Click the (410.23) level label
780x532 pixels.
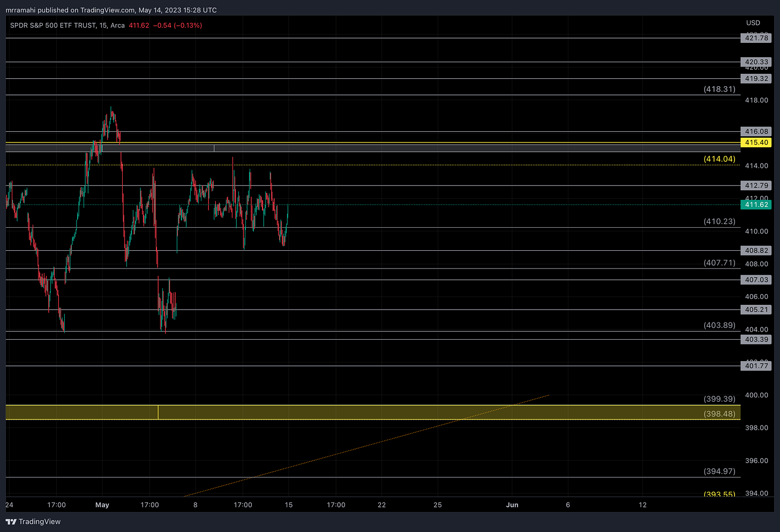(719, 221)
